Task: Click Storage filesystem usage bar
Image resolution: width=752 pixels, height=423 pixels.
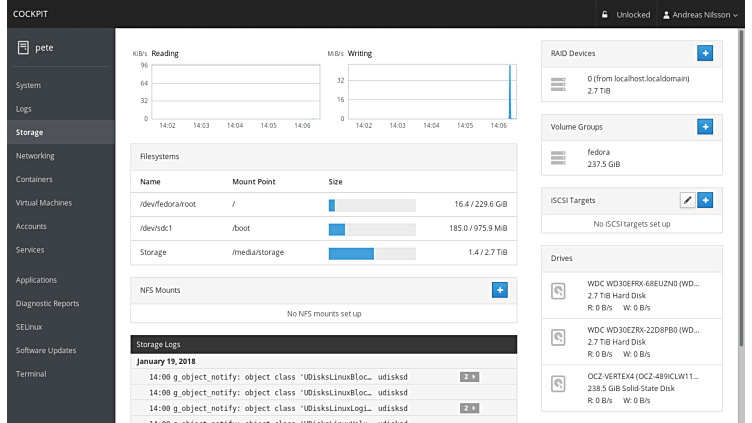Action: [372, 253]
